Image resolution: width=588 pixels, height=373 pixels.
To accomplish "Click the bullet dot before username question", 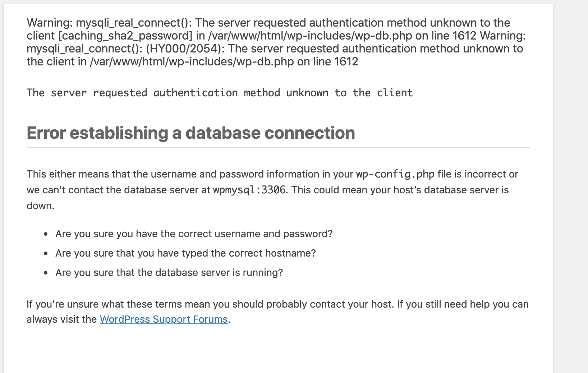I will 46,234.
